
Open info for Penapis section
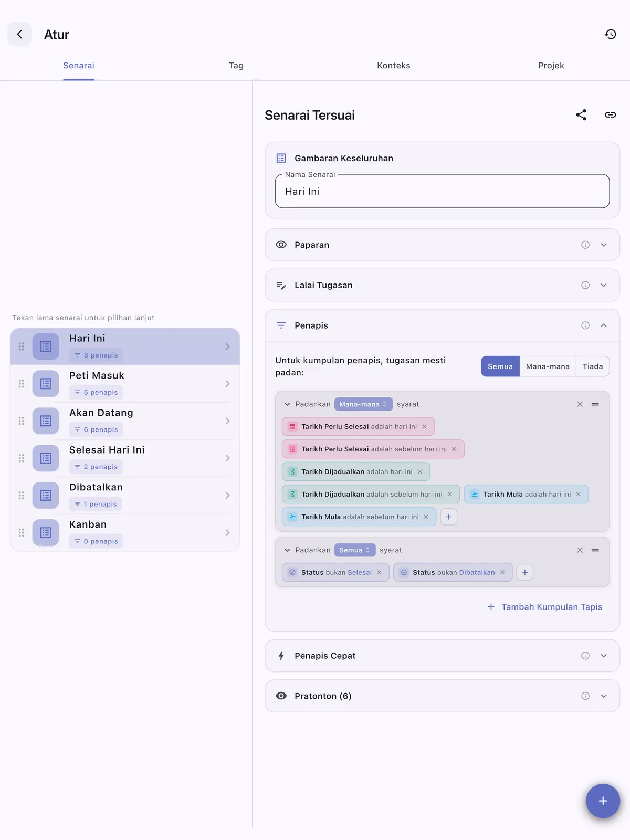pyautogui.click(x=585, y=325)
